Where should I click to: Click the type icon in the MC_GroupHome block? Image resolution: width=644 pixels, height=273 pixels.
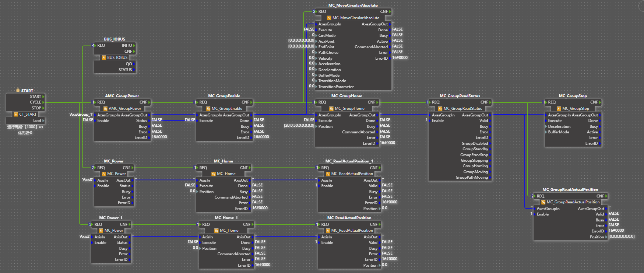(x=331, y=109)
